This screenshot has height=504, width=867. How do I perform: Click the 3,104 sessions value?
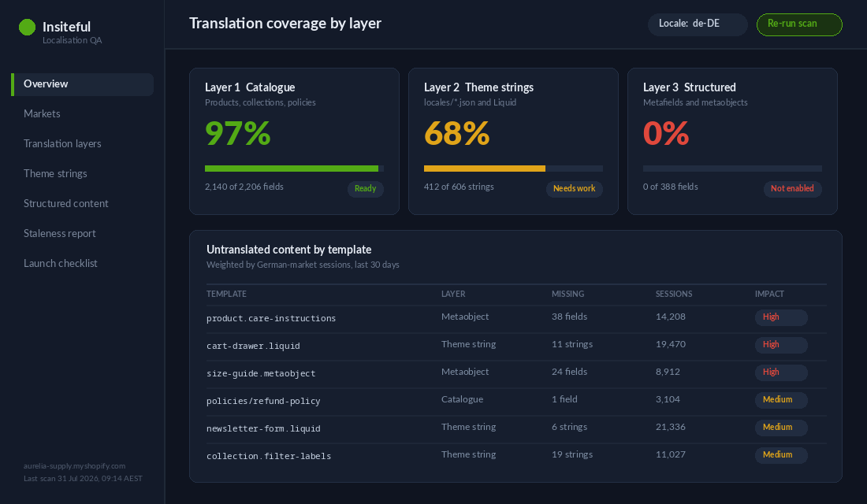click(668, 399)
